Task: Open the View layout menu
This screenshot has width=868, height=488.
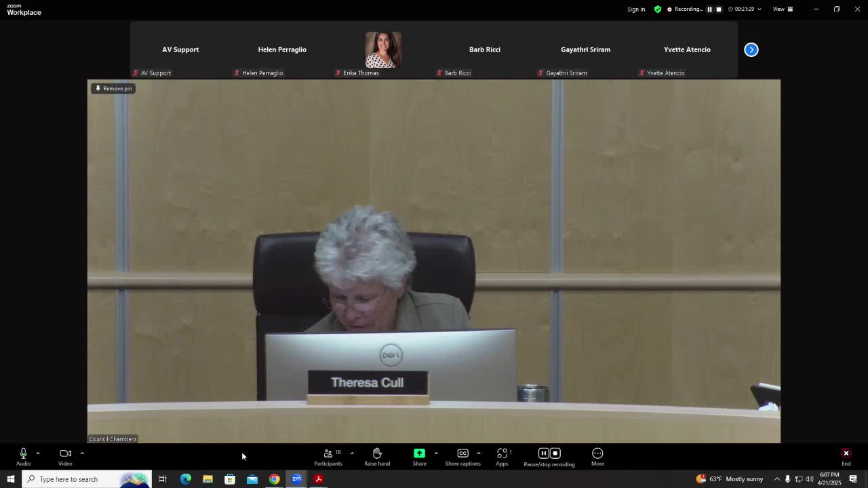Action: pos(783,9)
